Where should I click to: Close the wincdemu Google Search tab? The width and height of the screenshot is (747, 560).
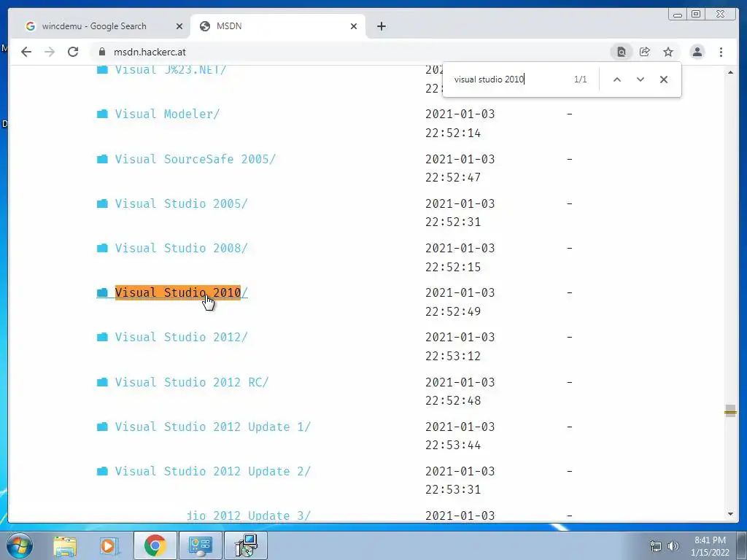click(x=179, y=26)
